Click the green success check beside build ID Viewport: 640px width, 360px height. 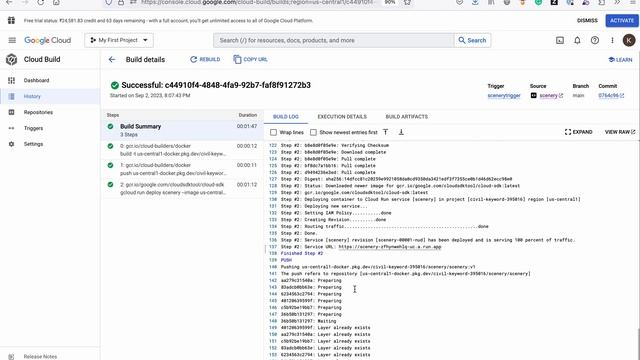(x=115, y=85)
